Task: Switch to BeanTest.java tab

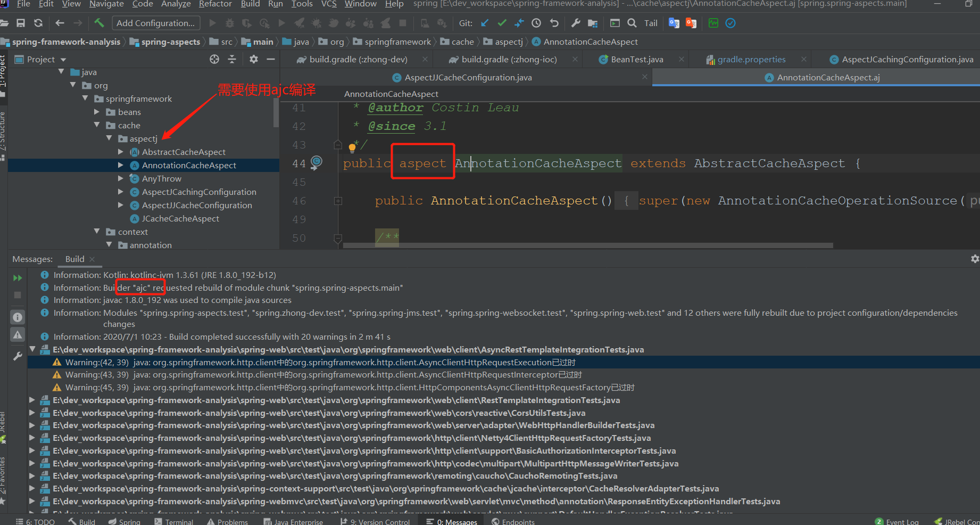Action: [637, 60]
